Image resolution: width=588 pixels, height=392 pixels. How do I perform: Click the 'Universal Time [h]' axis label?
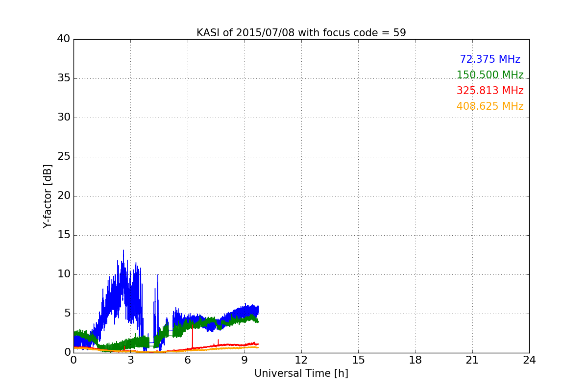[301, 373]
